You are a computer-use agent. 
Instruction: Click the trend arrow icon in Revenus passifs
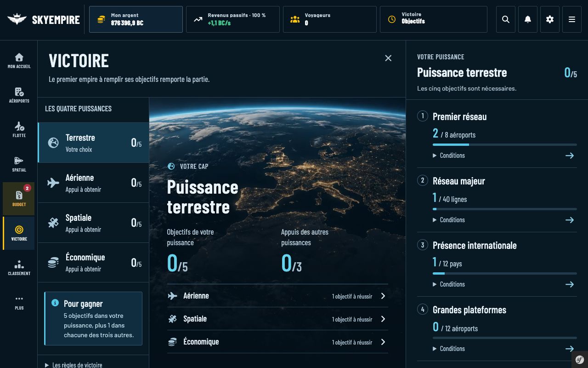(198, 19)
